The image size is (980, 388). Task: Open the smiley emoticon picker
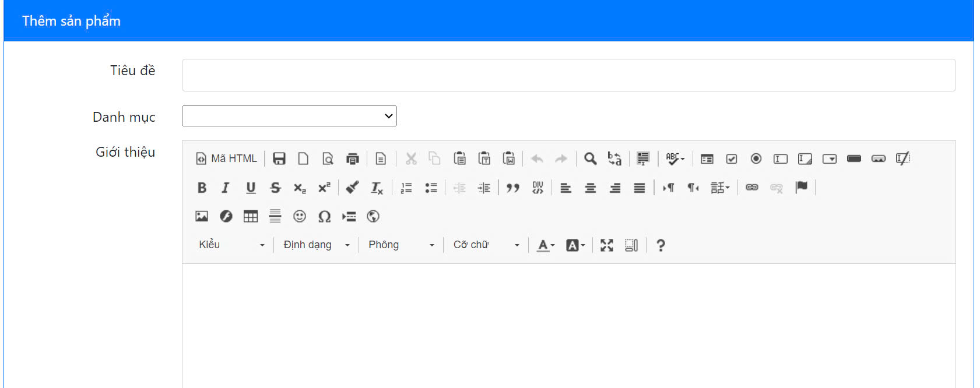(x=300, y=217)
